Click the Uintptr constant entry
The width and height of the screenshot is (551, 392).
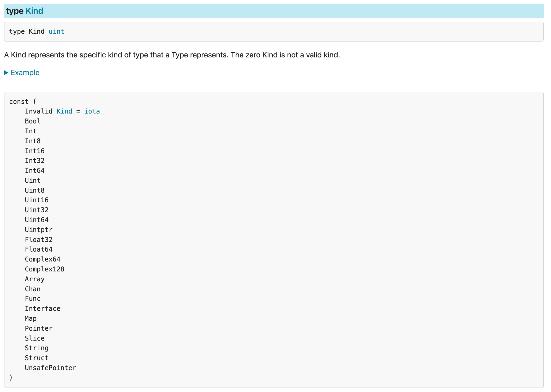point(39,230)
